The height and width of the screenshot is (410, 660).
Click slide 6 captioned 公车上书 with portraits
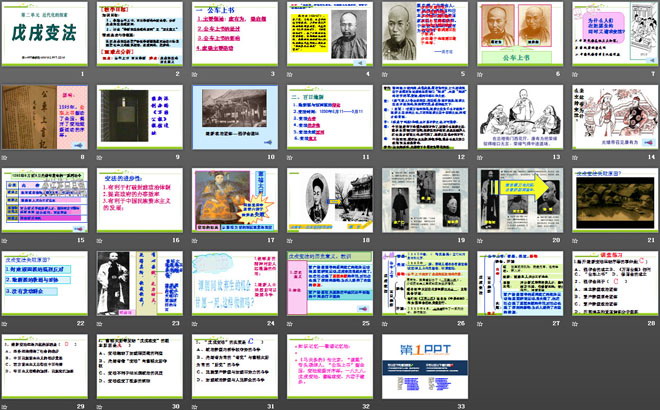click(518, 36)
